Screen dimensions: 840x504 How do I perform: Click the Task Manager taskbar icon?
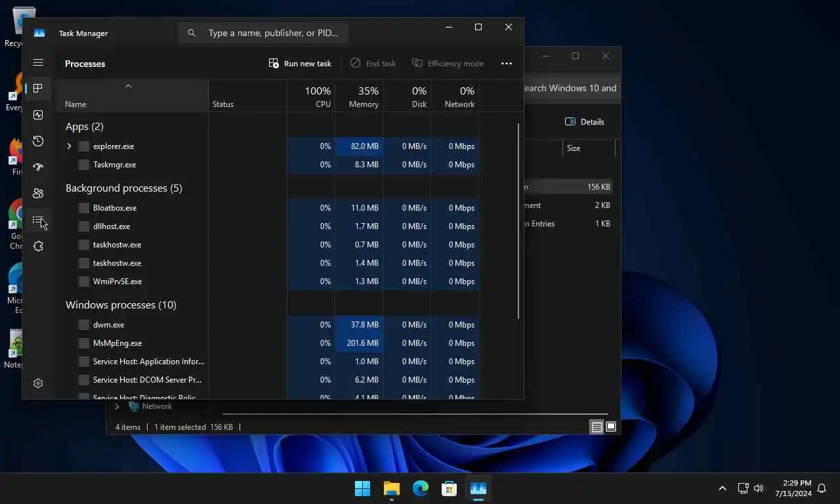tap(478, 488)
